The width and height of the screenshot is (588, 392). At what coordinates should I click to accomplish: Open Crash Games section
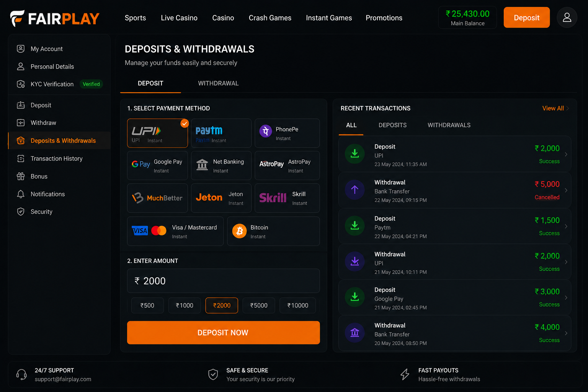coord(270,18)
